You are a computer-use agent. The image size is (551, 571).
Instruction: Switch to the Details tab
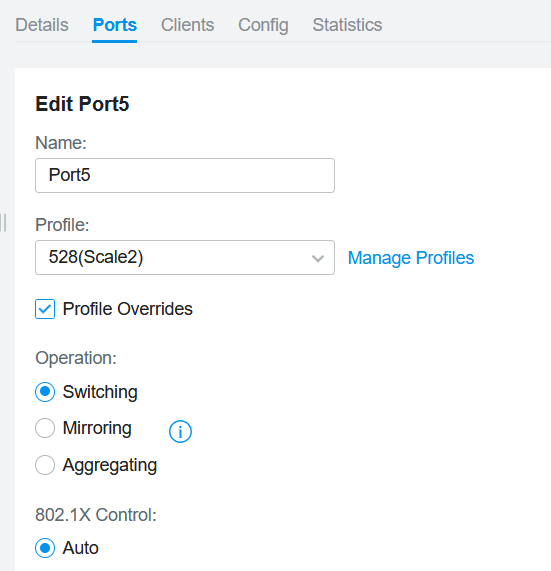click(x=42, y=25)
